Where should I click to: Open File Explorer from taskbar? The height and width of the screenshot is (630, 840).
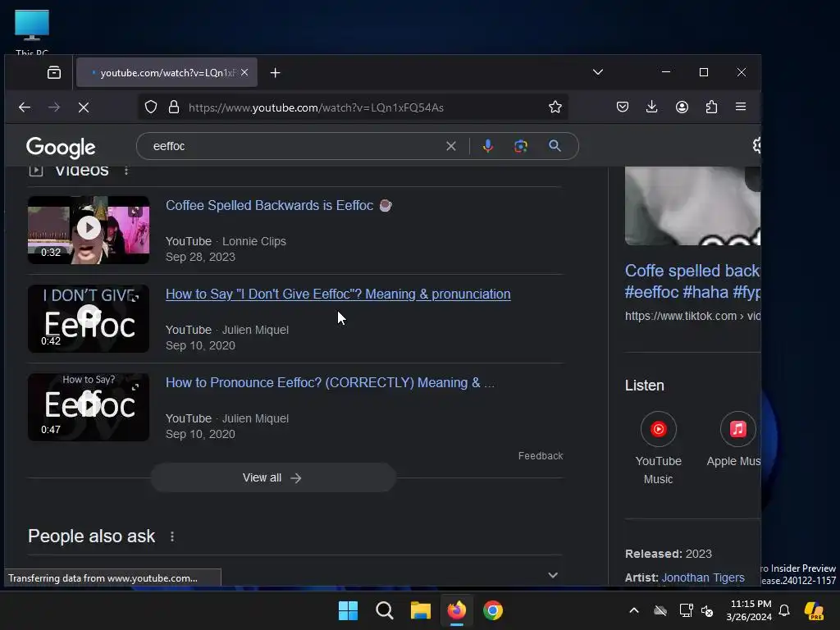pos(421,610)
